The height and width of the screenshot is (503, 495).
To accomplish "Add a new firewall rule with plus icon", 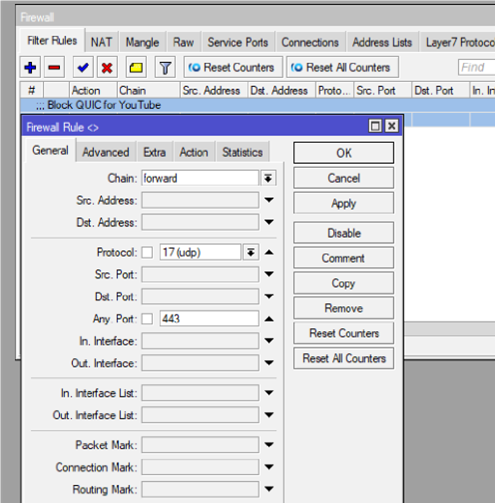I will [30, 68].
